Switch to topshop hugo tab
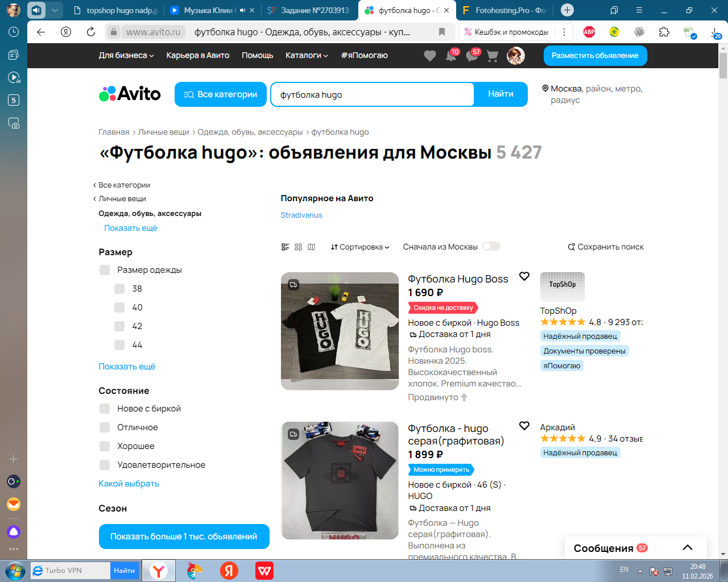 point(115,10)
